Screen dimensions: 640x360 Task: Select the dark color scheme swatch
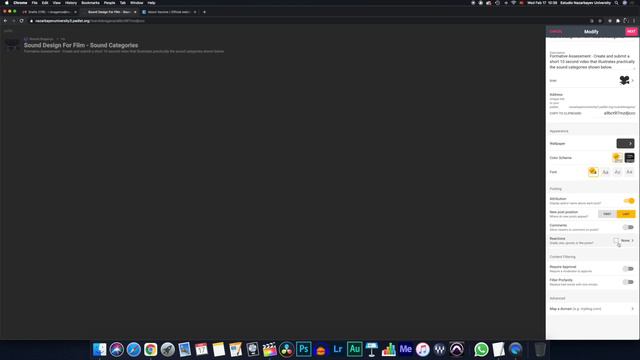pos(629,158)
